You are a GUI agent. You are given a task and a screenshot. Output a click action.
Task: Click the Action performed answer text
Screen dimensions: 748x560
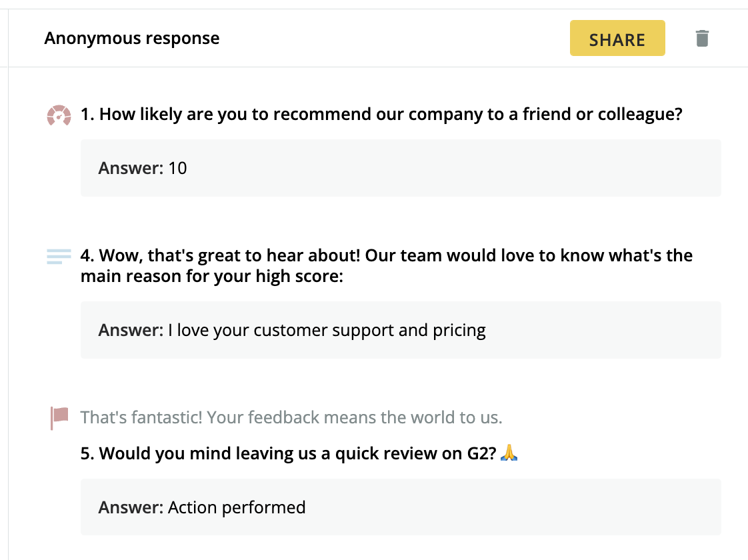pos(237,507)
